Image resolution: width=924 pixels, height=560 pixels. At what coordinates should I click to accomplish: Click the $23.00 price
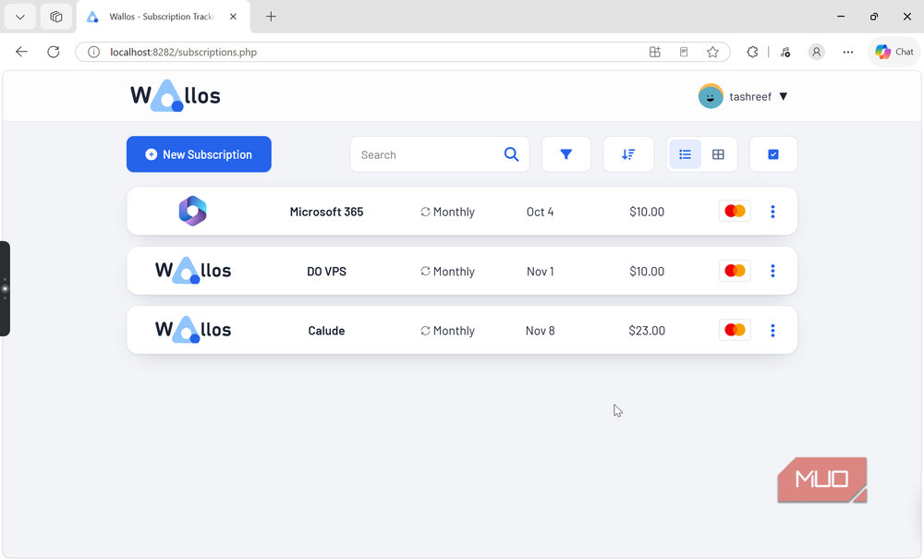coord(647,331)
